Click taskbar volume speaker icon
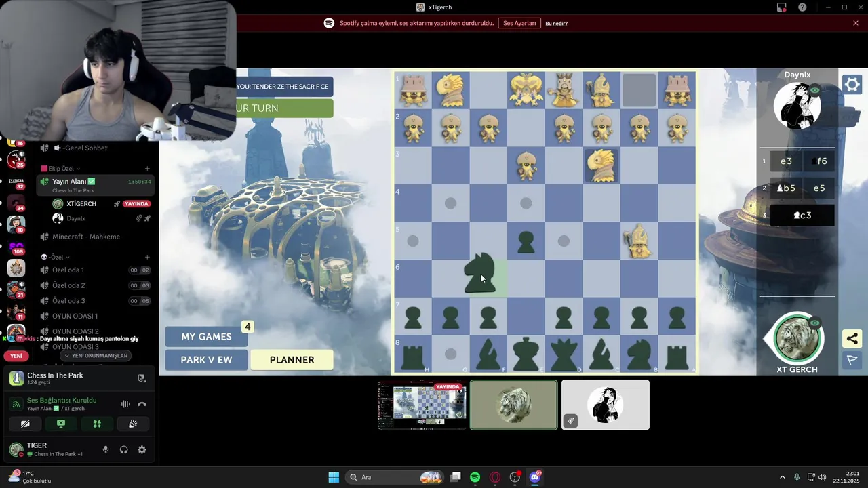This screenshot has height=488, width=868. coord(822,477)
